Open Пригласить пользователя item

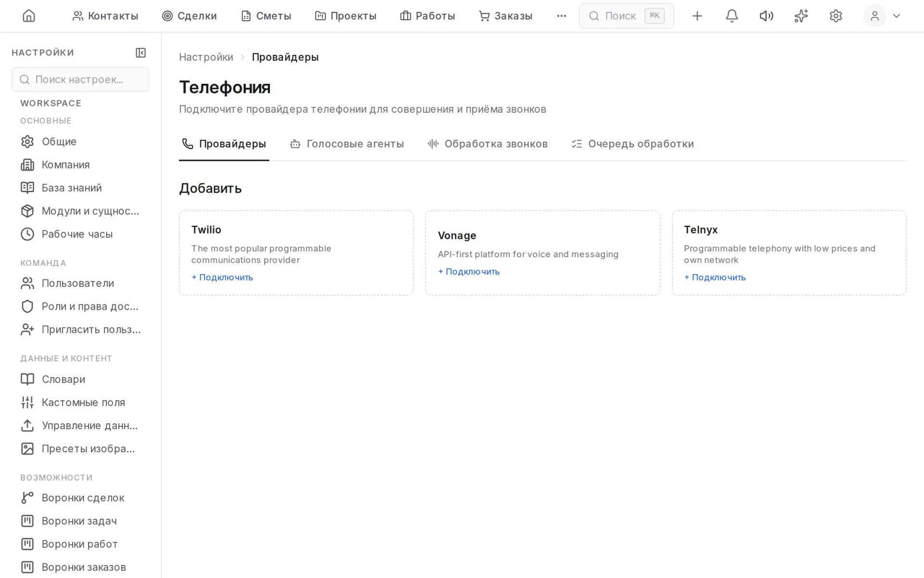[80, 329]
